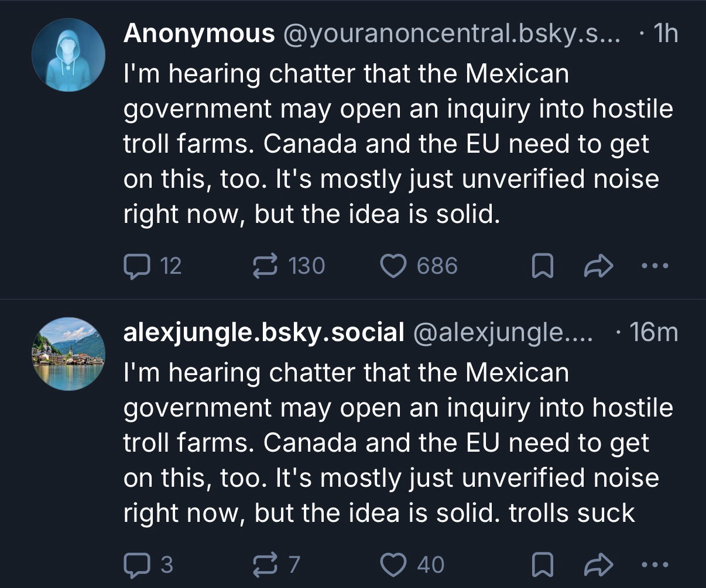
Task: Reply to alexjungle's post
Action: (x=136, y=565)
